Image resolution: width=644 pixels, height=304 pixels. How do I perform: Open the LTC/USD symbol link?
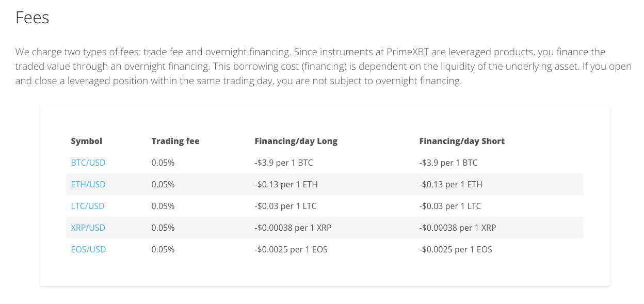point(88,206)
